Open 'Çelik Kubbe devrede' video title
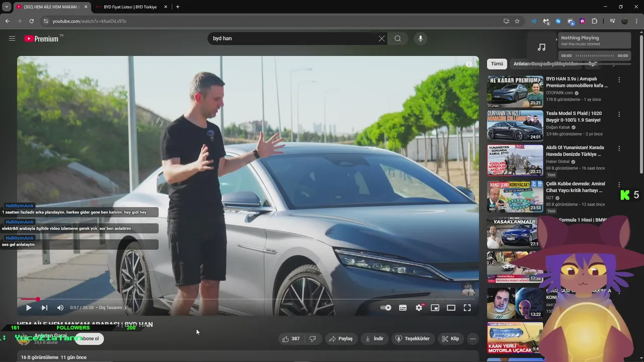 click(576, 187)
